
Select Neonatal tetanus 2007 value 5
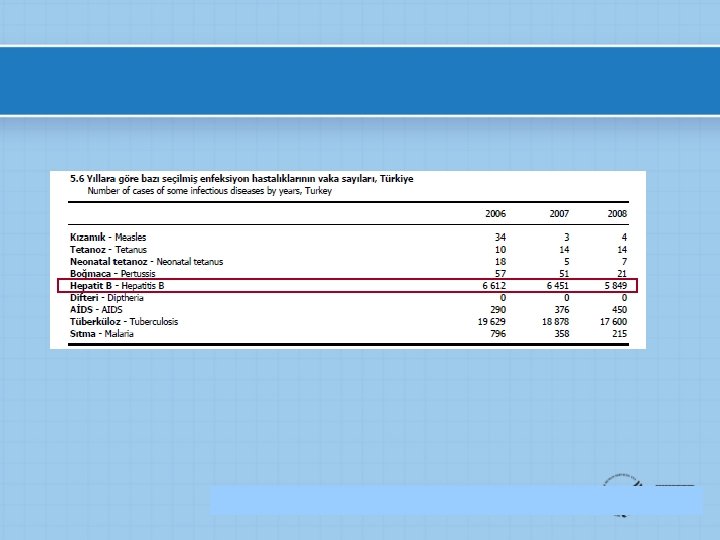[566, 262]
